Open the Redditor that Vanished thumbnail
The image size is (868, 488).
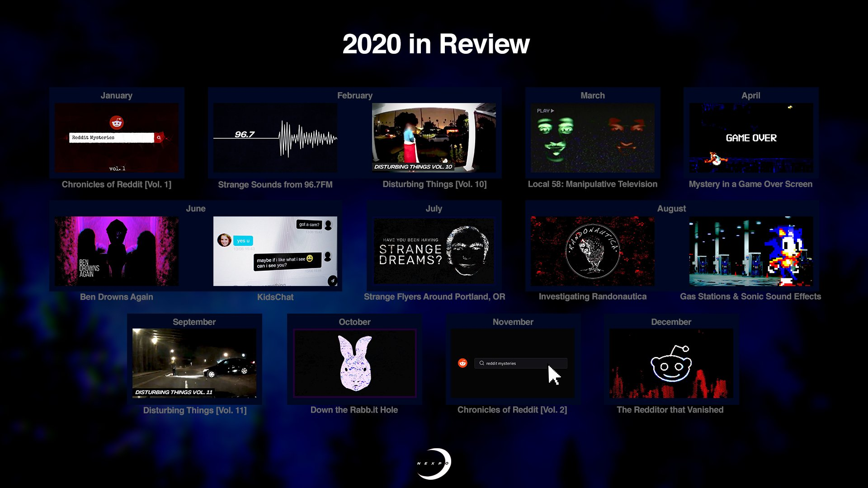click(x=671, y=363)
